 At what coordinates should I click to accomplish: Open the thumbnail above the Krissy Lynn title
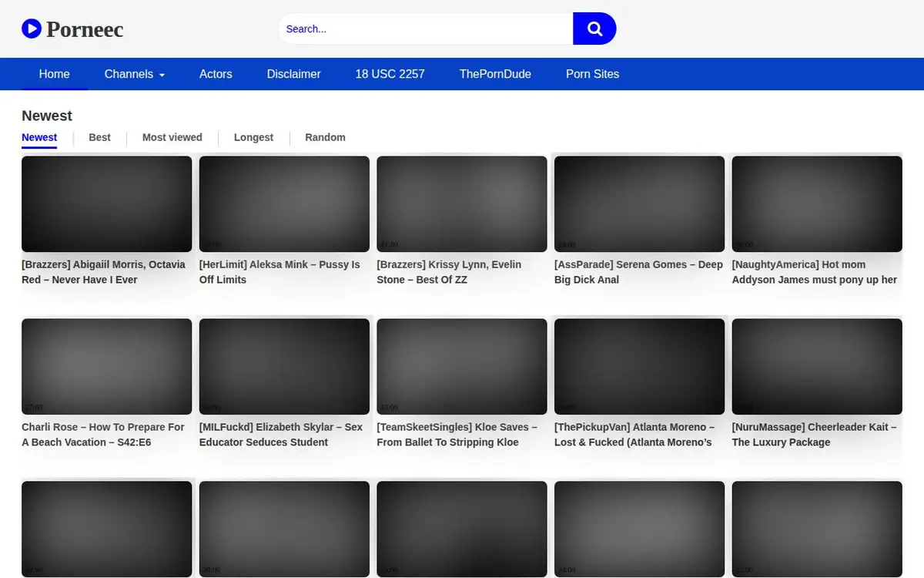coord(462,204)
